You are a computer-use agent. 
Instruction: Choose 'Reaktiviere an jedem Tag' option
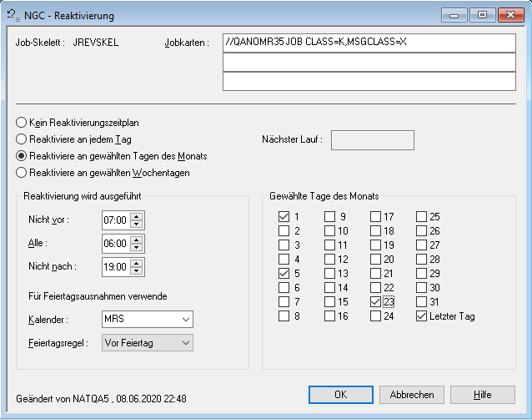(22, 139)
